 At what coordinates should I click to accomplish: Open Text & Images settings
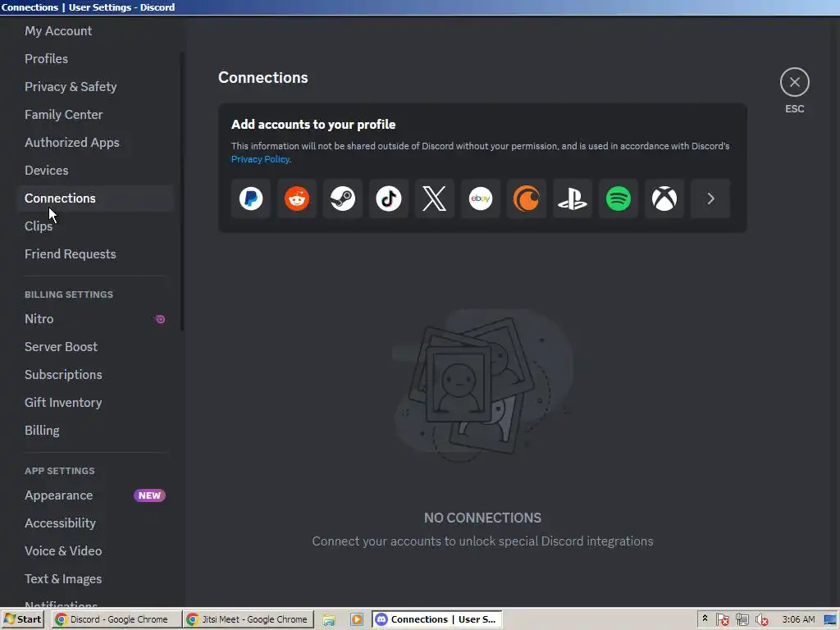pyautogui.click(x=95, y=578)
